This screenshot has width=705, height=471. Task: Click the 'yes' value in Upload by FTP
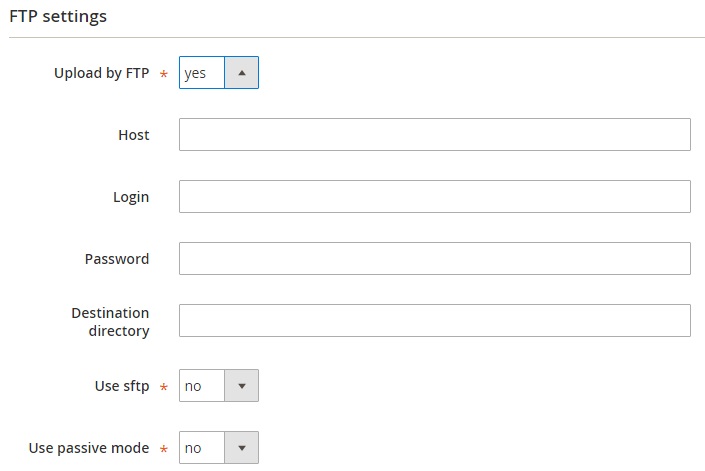195,73
